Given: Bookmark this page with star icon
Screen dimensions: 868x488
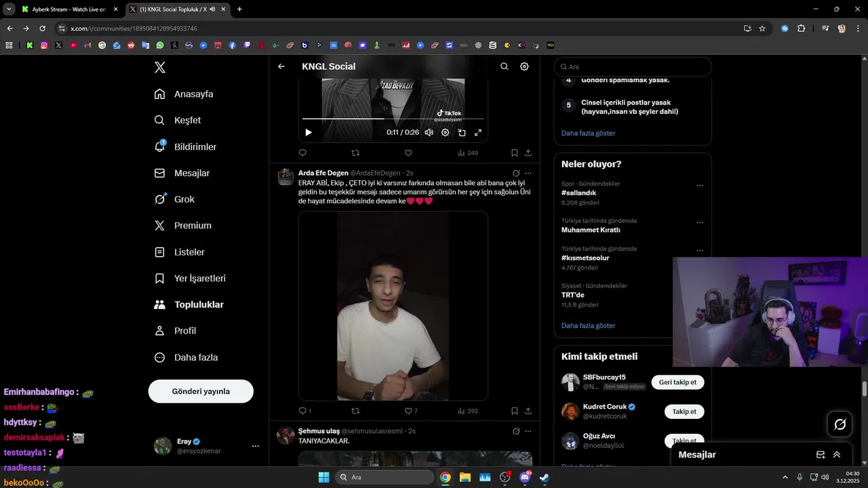Looking at the screenshot, I should [x=762, y=28].
